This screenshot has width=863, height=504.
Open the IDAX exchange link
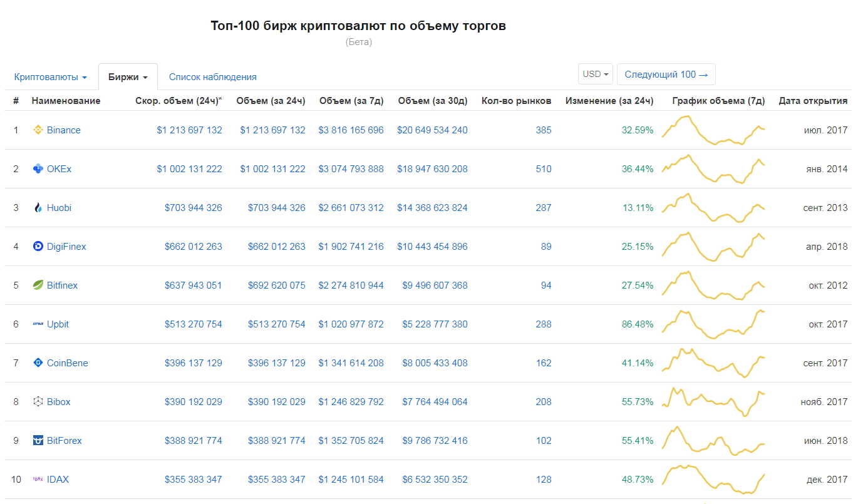(58, 480)
